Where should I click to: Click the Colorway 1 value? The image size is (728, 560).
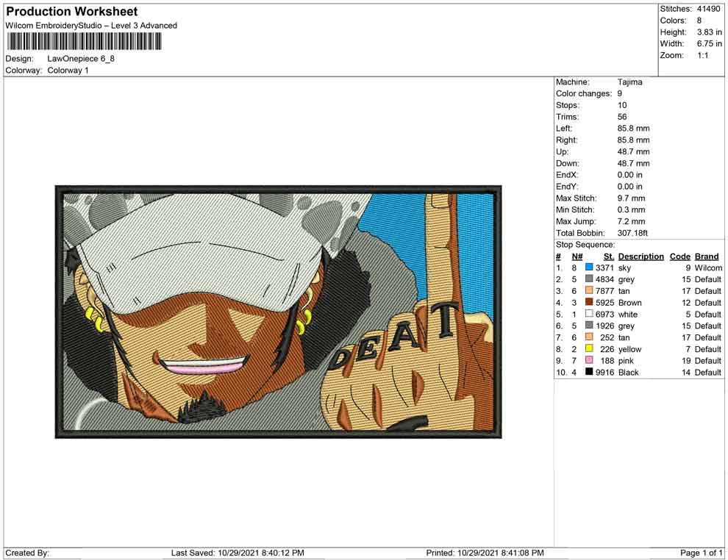point(68,71)
